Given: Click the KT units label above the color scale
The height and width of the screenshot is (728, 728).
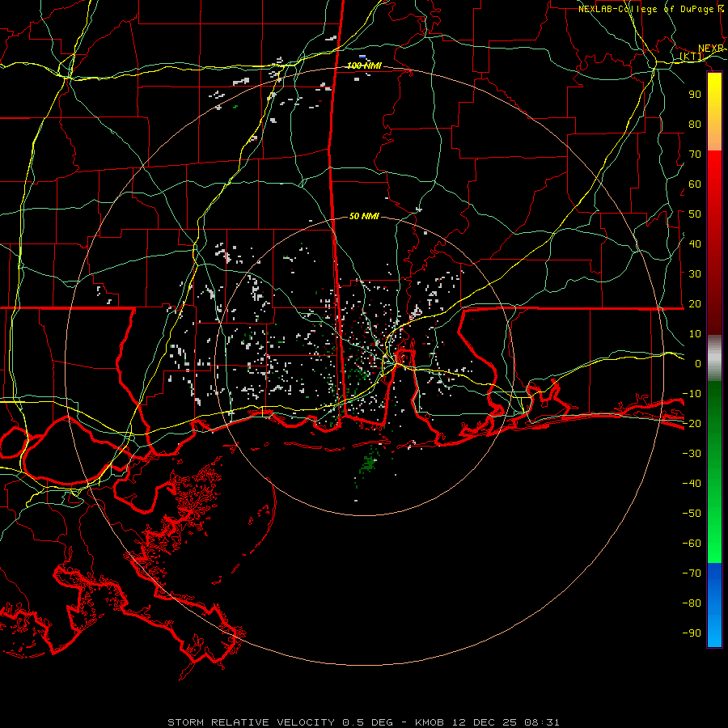Looking at the screenshot, I should (692, 57).
